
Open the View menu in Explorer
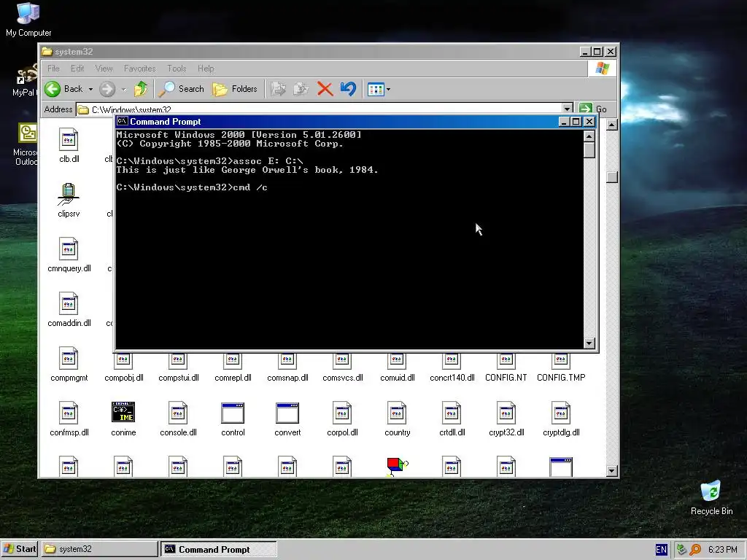pyautogui.click(x=104, y=69)
